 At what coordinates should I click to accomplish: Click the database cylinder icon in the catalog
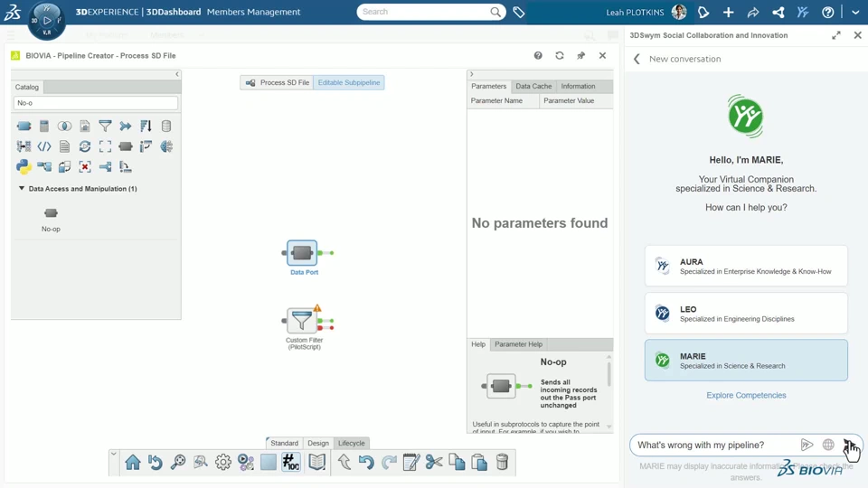pos(166,127)
